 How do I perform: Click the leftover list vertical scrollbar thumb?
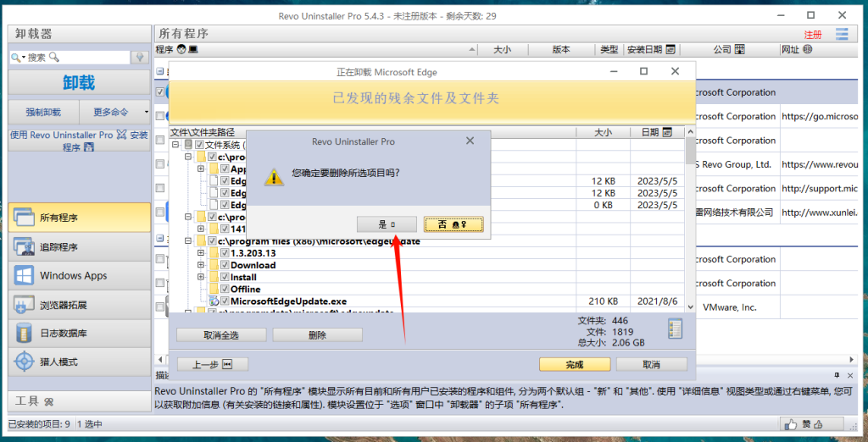690,151
